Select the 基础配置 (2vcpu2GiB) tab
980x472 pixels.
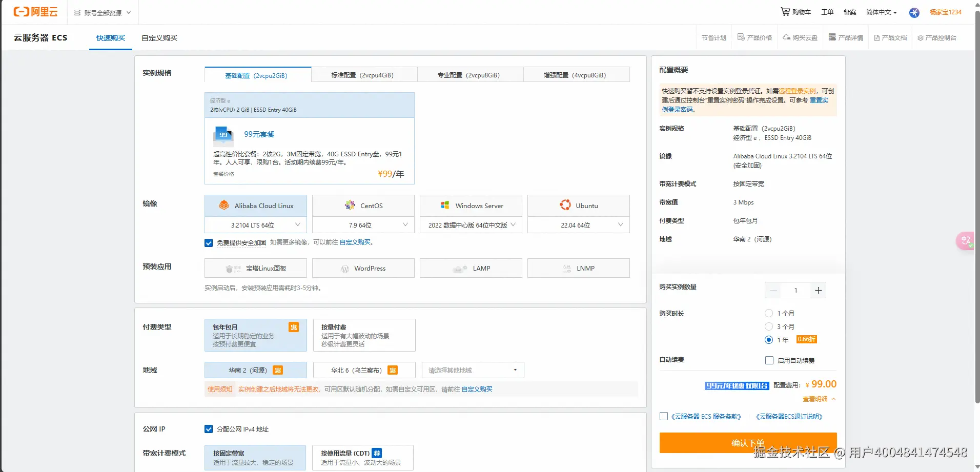[258, 75]
